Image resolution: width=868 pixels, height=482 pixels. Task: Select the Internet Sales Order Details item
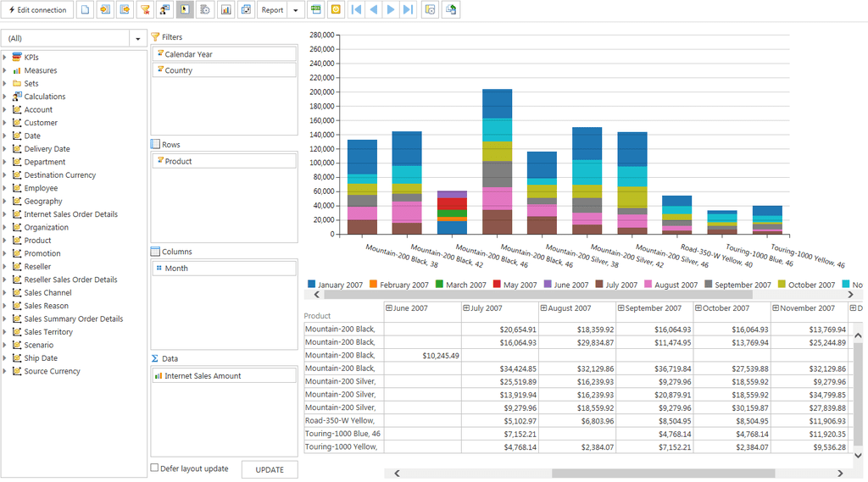pyautogui.click(x=71, y=214)
